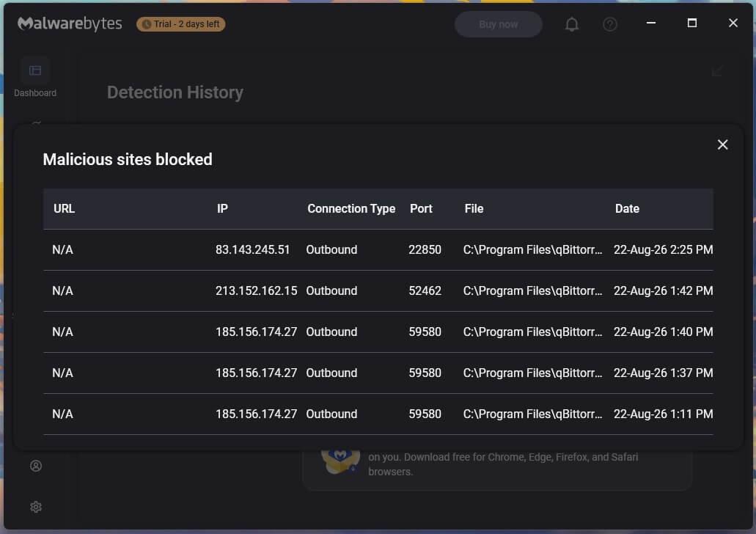Click date 22-Aug-26 2:25 PM
Viewport: 756px width, 534px height.
point(664,250)
